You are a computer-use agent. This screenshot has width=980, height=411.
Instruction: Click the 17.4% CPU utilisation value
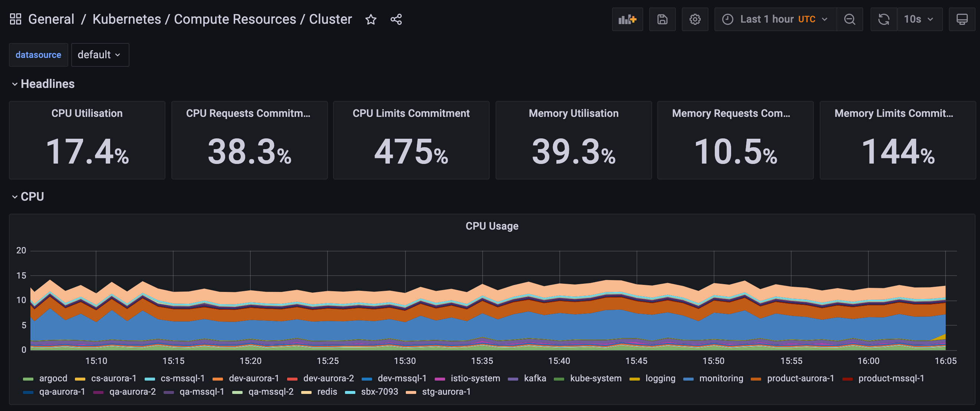[87, 152]
